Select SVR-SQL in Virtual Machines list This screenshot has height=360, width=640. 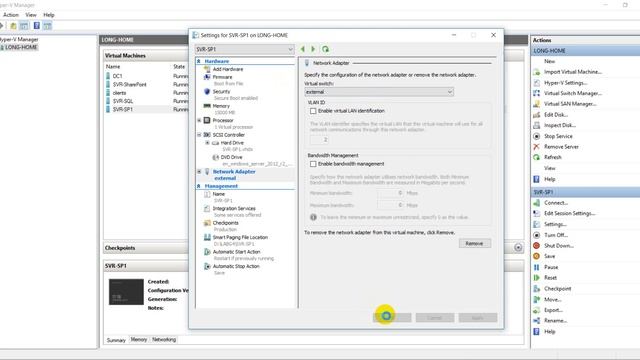(123, 101)
